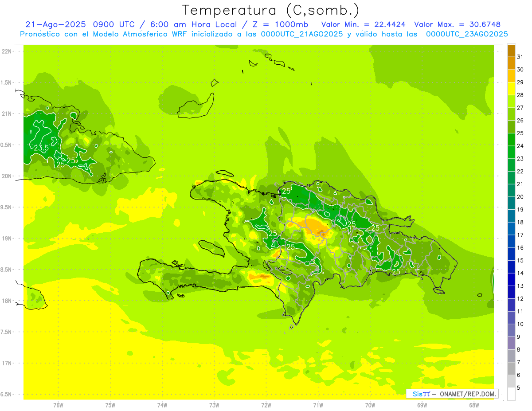Click the legend swatch between 25 and 26
532x411 pixels.
point(511,127)
